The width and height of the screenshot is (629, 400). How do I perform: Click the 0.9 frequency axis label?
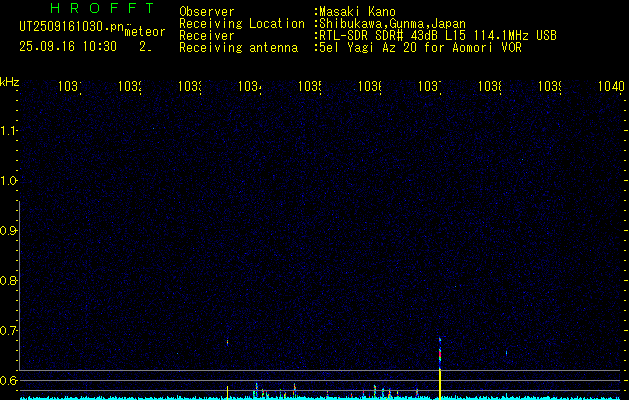coord(8,231)
